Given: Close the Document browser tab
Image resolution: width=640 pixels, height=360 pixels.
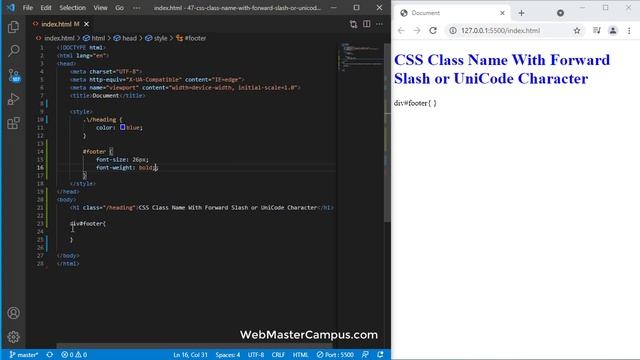Looking at the screenshot, I should (502, 13).
